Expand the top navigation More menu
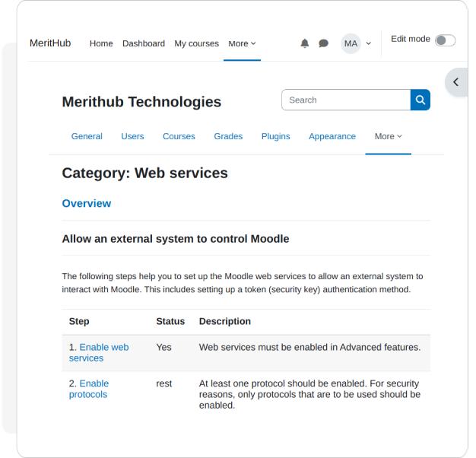Viewport: 476px width, 458px height. coord(242,43)
